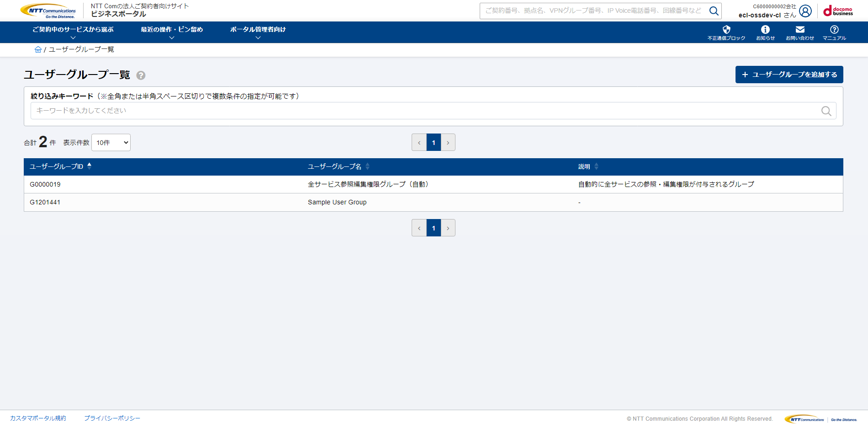Click the お問い合わせ envelope icon
Screen dimensions: 868x428
click(799, 29)
